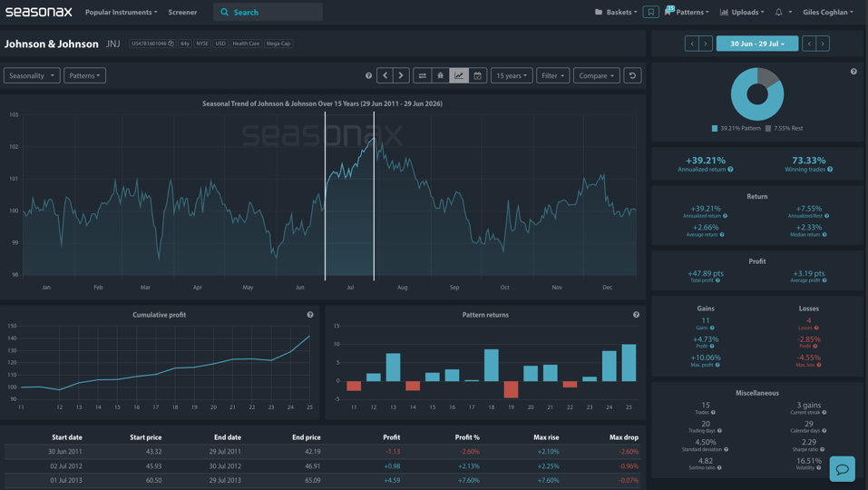868x490 pixels.
Task: Select the line chart view icon
Action: [x=459, y=76]
